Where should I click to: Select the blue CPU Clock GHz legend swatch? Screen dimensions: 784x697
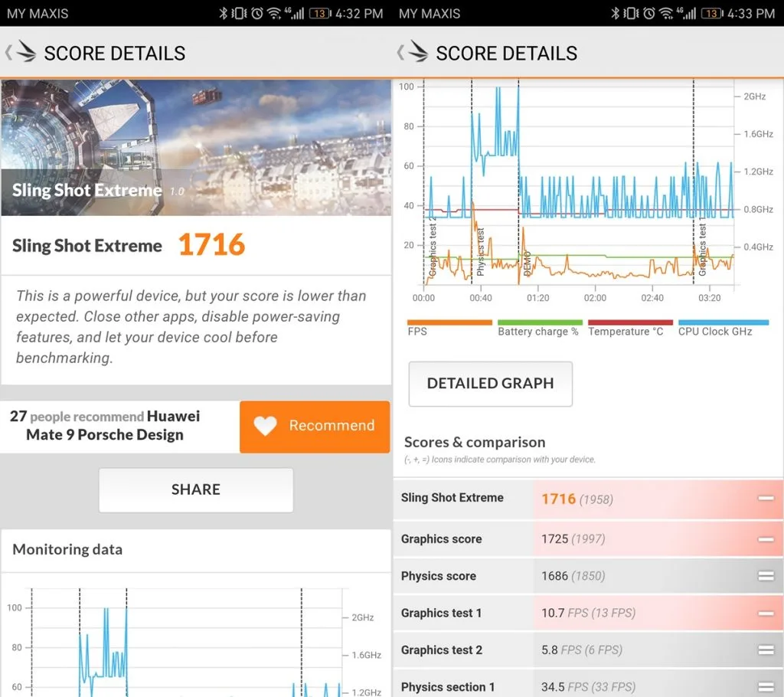pyautogui.click(x=723, y=322)
